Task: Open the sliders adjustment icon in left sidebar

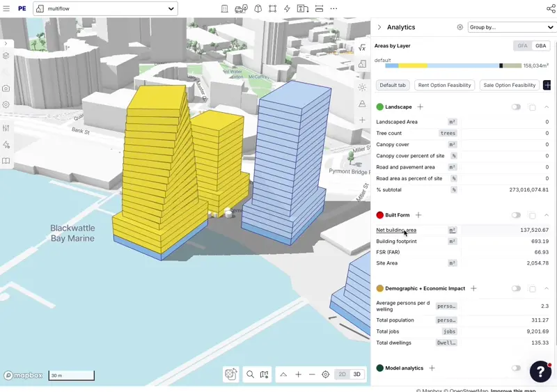Action: (x=6, y=128)
